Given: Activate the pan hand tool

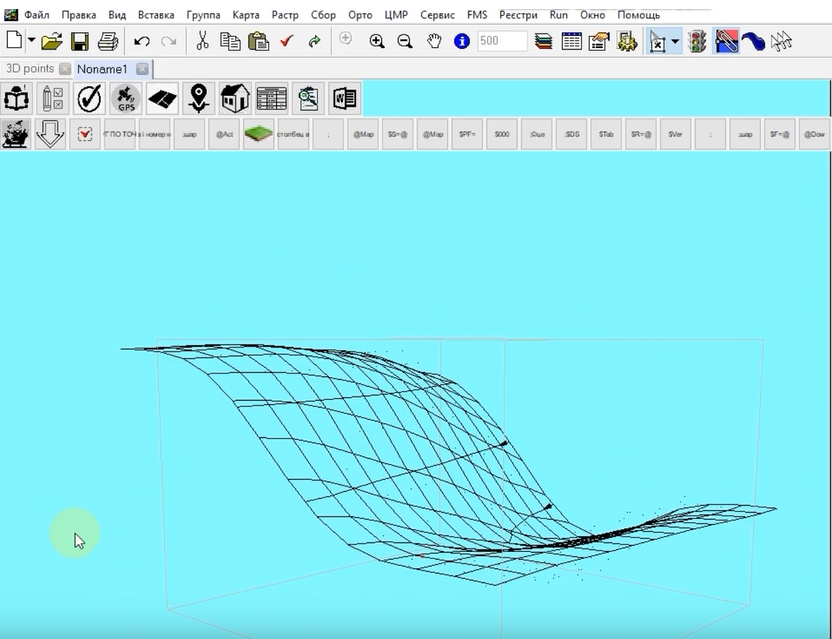Looking at the screenshot, I should click(x=434, y=41).
